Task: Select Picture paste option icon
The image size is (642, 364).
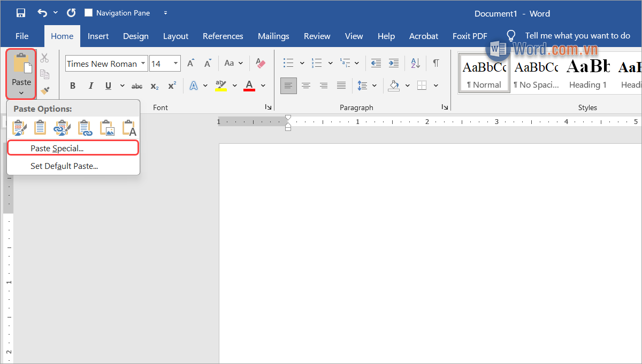Action: pyautogui.click(x=107, y=128)
